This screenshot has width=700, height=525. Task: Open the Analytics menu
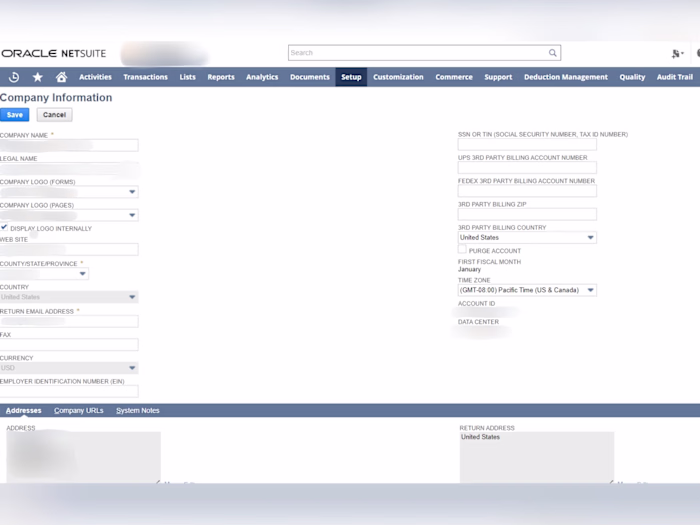262,77
